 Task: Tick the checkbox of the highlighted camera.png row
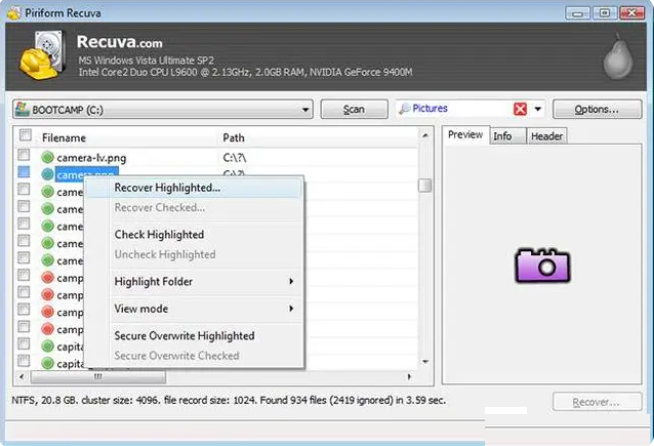tap(24, 172)
